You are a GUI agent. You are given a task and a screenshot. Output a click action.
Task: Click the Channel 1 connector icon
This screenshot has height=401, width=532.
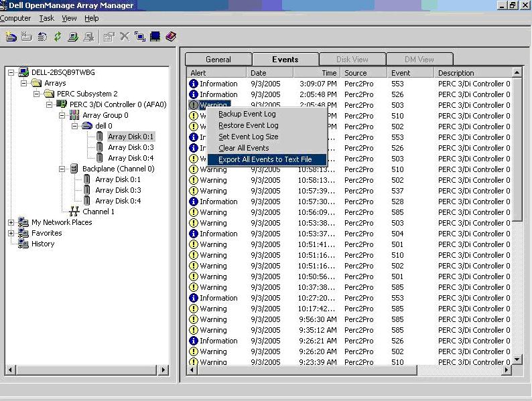click(74, 212)
